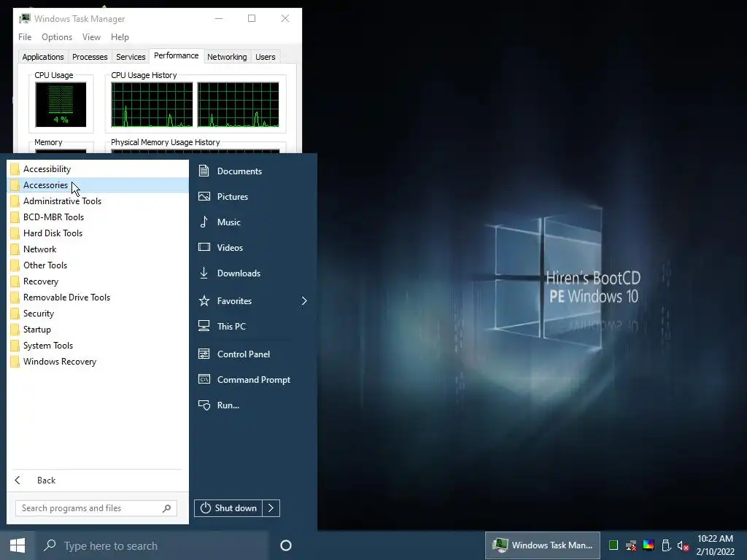Switch to the Applications tab
This screenshot has height=560, width=747.
[43, 57]
